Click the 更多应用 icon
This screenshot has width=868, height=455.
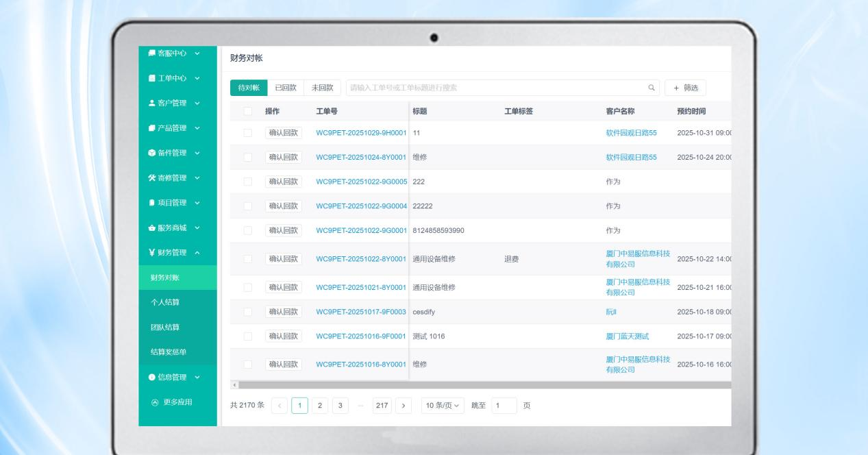(154, 402)
